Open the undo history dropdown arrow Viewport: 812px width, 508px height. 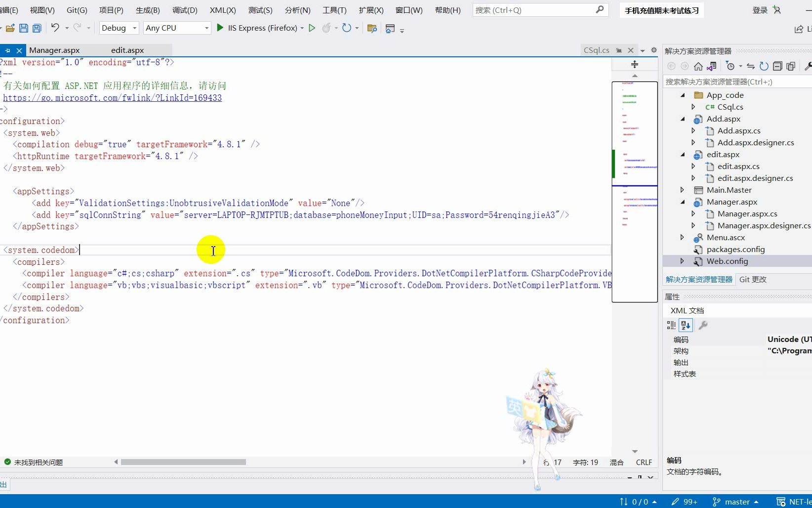(x=67, y=28)
